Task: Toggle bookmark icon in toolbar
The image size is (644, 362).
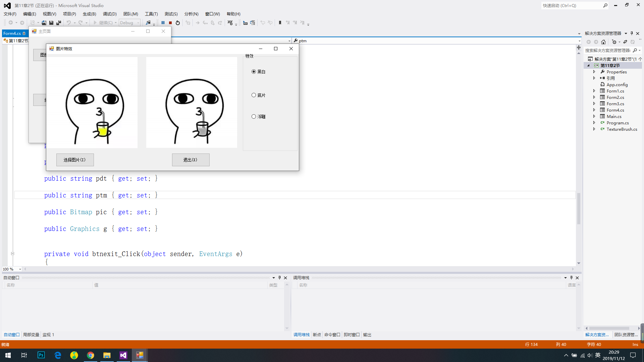Action: point(280,23)
